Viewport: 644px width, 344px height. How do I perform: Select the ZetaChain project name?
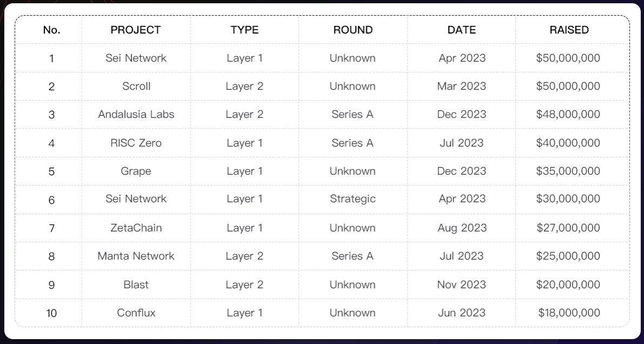136,228
